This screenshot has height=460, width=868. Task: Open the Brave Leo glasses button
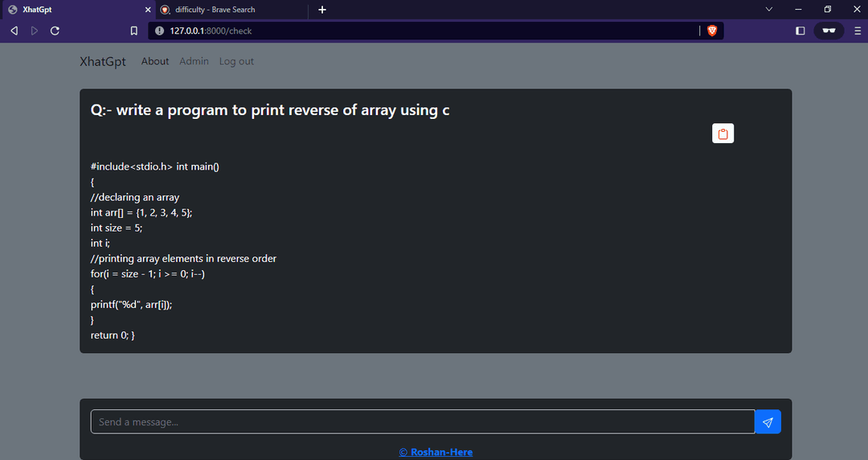pos(829,31)
